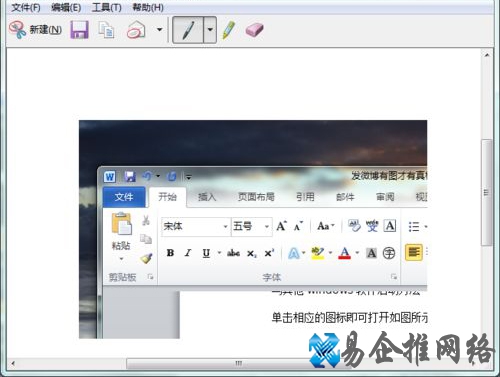Toggle Subscript formatting
Viewport: 500px width, 377px height.
[252, 254]
